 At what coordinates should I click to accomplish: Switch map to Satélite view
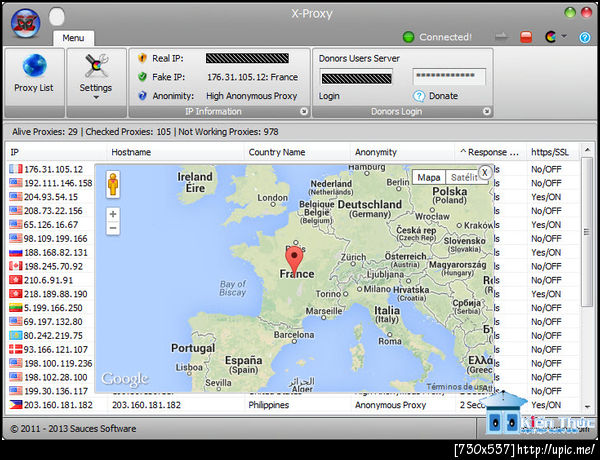click(459, 178)
